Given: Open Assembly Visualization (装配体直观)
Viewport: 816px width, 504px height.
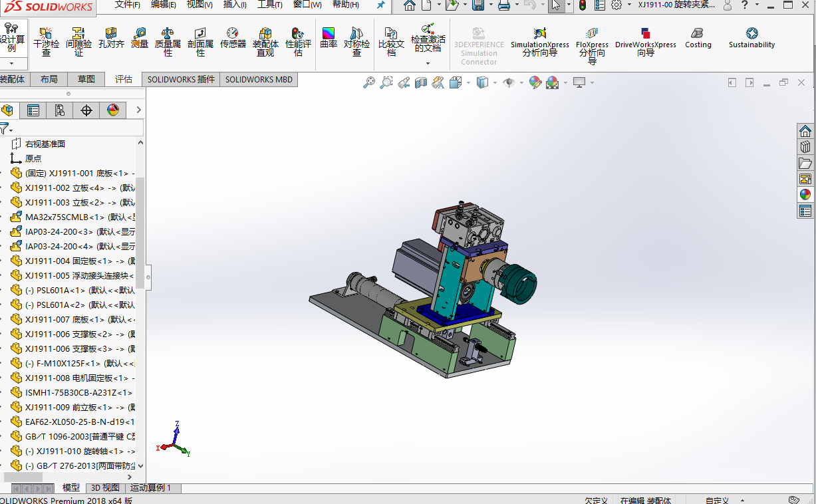Looking at the screenshot, I should coord(265,42).
